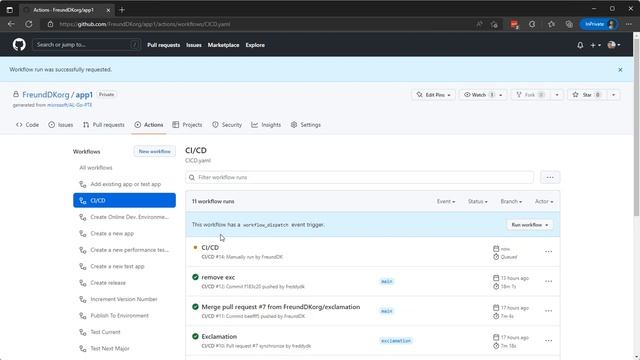Open browser collections icon
640x360 pixels.
click(x=569, y=24)
